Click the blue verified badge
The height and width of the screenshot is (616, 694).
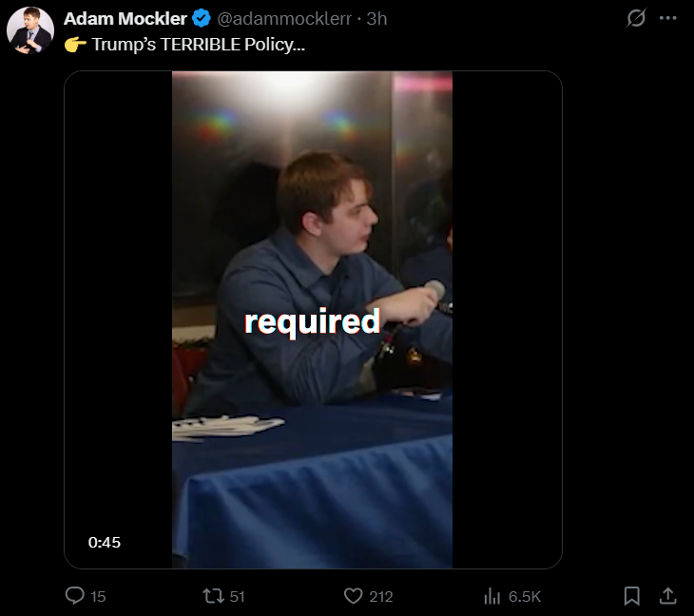(202, 19)
